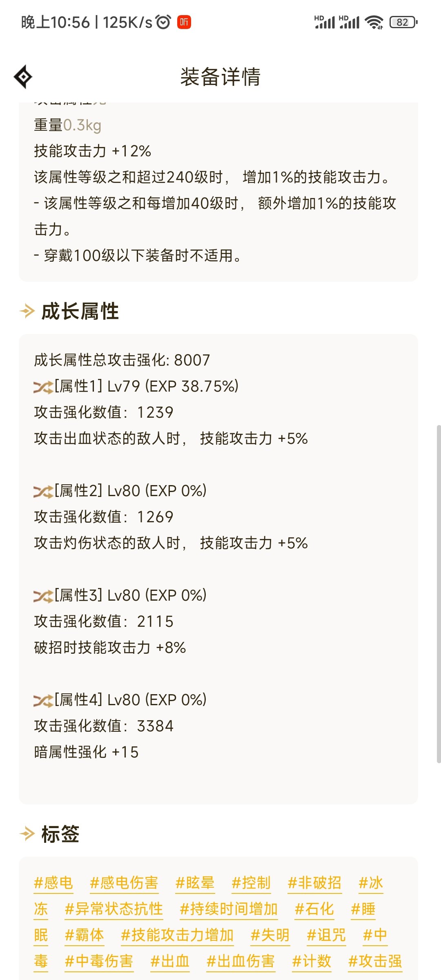The height and width of the screenshot is (980, 441).
Task: Select the #持续时间增加 tag
Action: tap(229, 909)
